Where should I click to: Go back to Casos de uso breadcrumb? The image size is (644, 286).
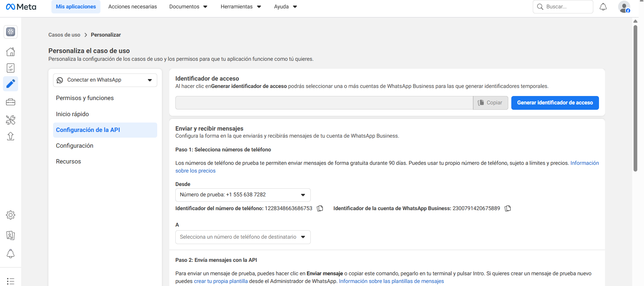pos(64,35)
